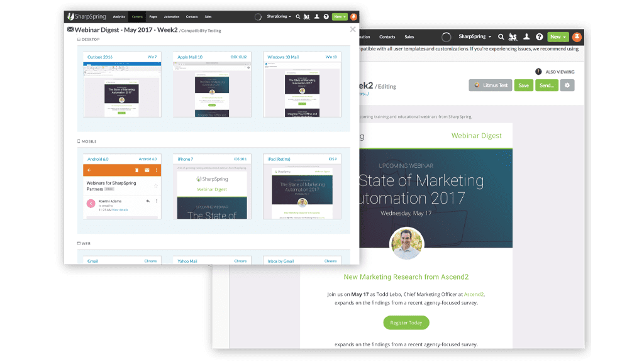Click the horse-rider icon in the Editing window navbar

513,37
